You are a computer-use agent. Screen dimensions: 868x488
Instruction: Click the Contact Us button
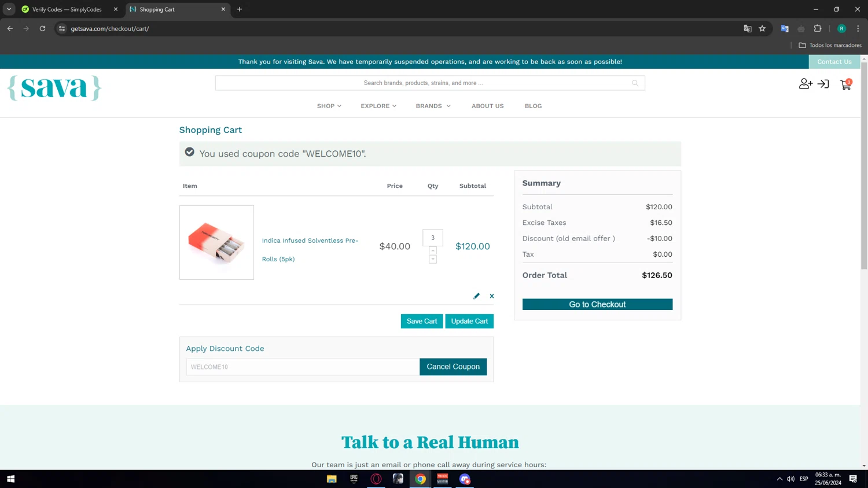tap(834, 62)
